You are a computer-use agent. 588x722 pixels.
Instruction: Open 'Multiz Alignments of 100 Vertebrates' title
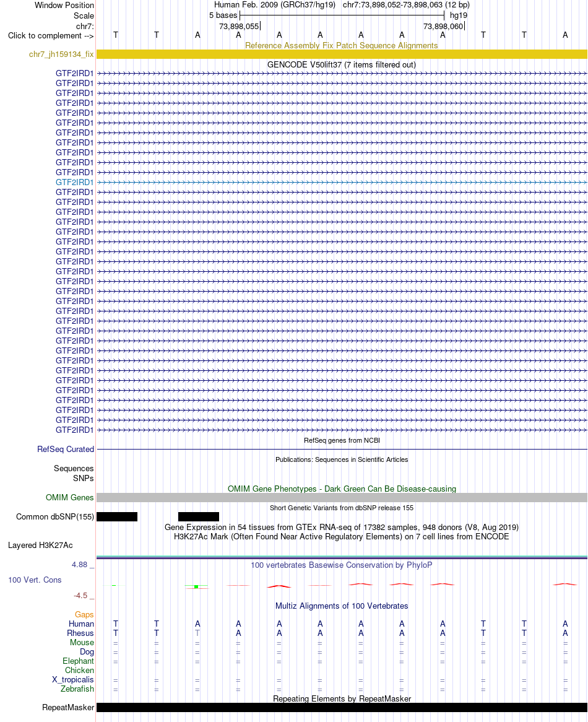[342, 606]
